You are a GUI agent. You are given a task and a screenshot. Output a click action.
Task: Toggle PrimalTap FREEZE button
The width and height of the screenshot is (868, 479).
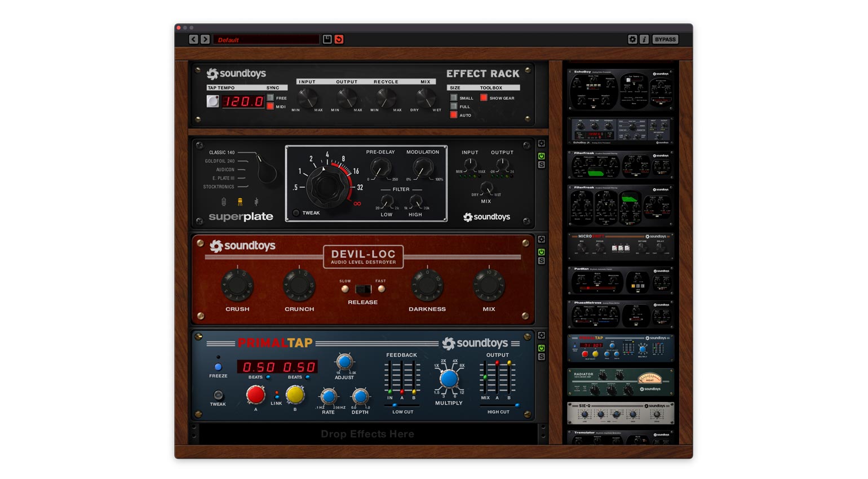(218, 367)
